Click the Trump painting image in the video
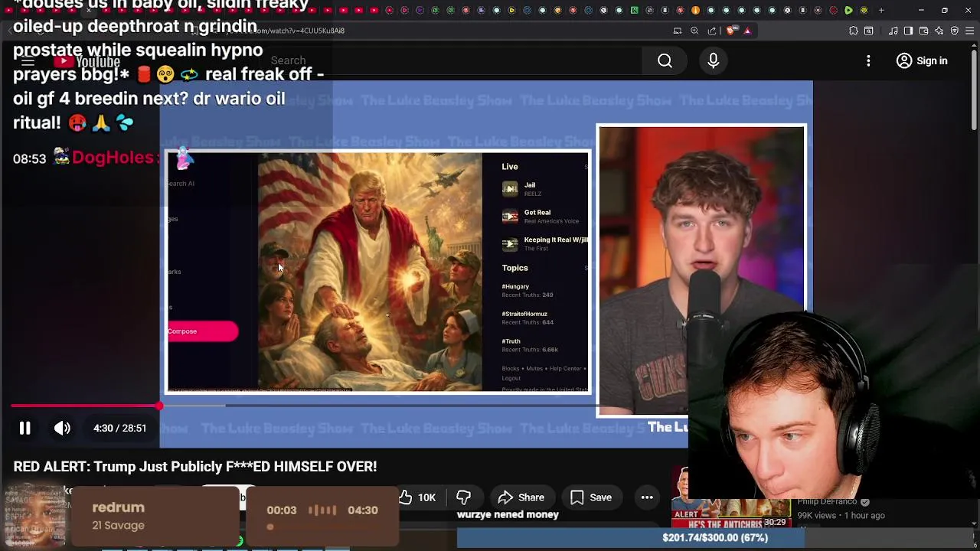The width and height of the screenshot is (980, 551). [370, 272]
